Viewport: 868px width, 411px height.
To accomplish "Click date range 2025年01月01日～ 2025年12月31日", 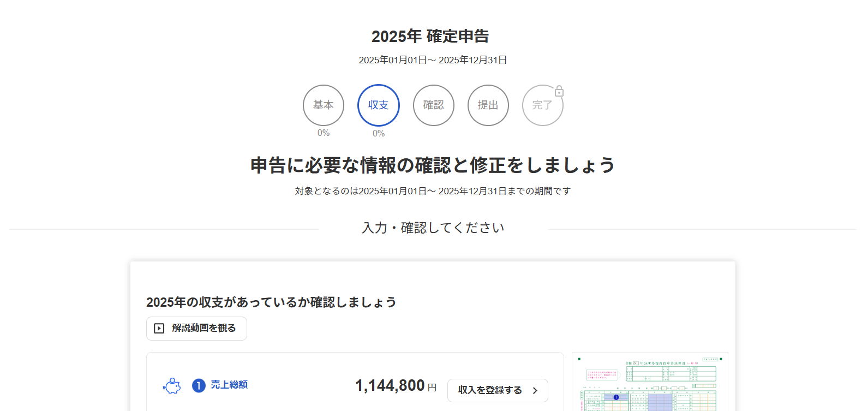I will click(433, 60).
